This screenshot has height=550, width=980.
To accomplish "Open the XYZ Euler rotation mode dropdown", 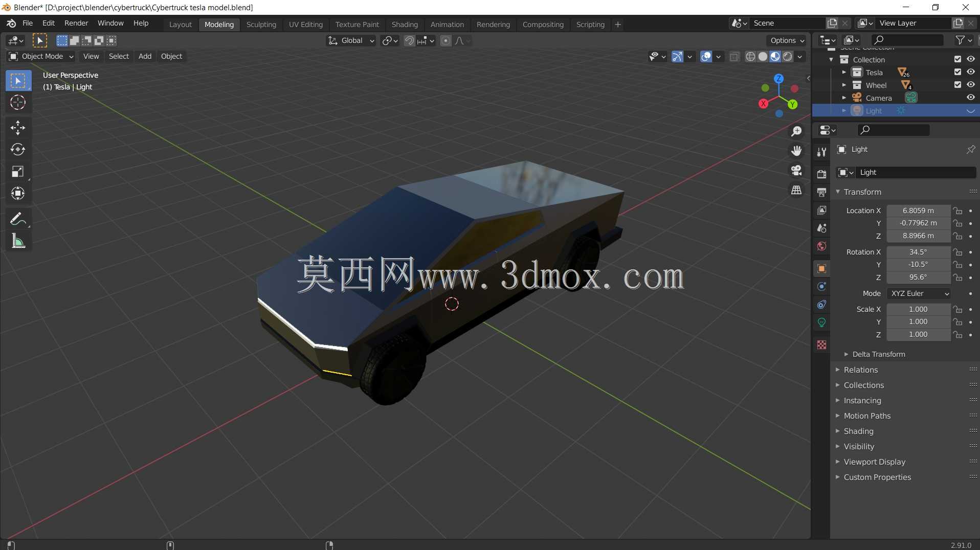I will [919, 293].
